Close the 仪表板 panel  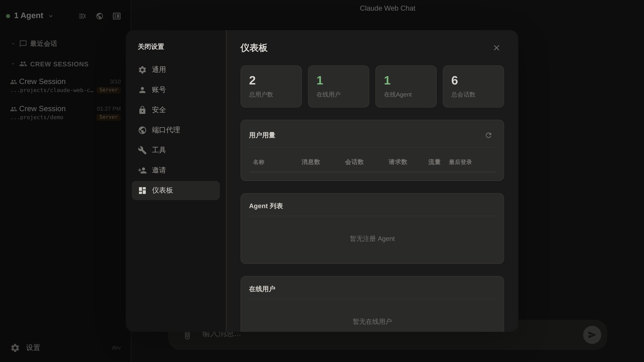496,48
